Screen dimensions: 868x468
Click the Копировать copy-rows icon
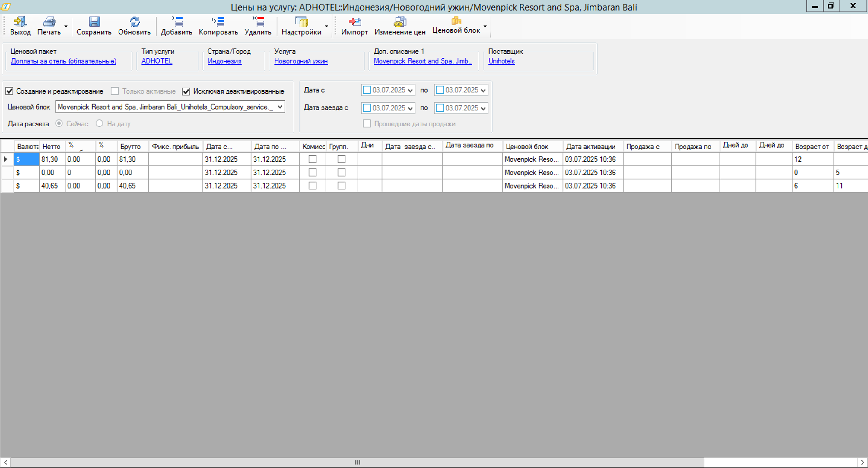(x=218, y=21)
